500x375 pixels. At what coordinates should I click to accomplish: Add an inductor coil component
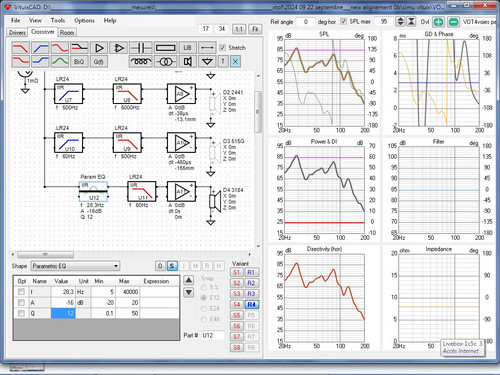141,61
